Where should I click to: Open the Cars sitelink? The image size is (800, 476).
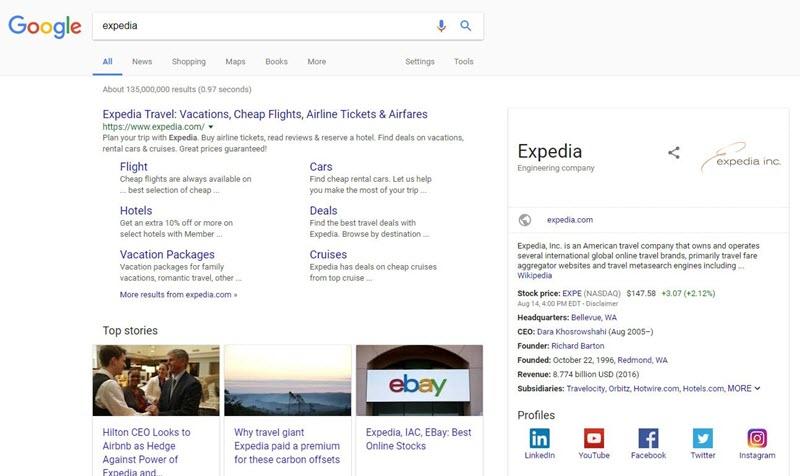[321, 167]
